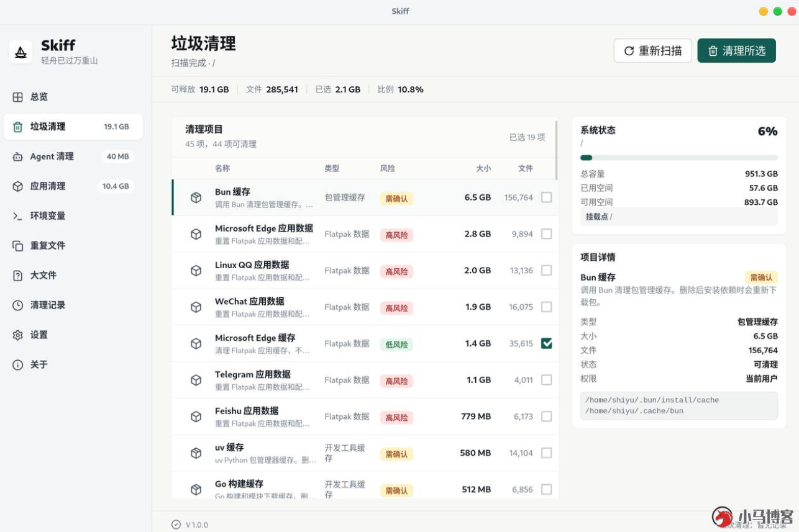799x532 pixels.
Task: Click the 高风险 badge in Telegram 应用数据 row
Action: click(x=396, y=381)
